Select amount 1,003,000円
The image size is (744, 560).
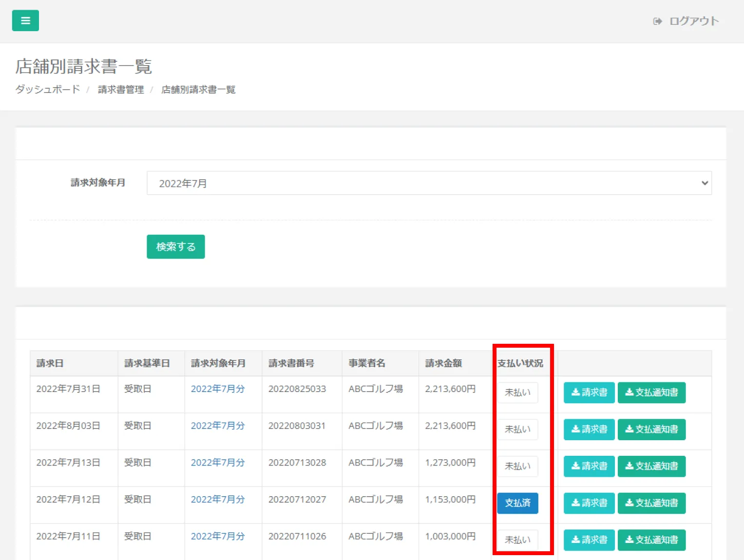click(450, 536)
